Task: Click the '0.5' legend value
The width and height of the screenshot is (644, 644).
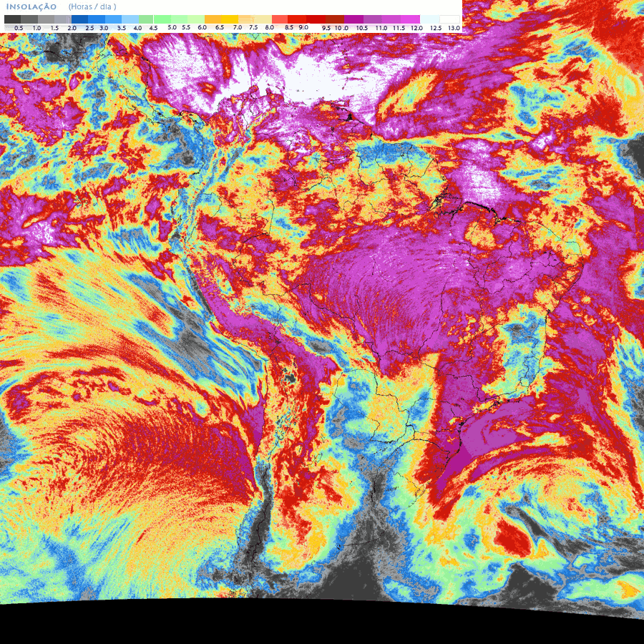Action: click(19, 28)
